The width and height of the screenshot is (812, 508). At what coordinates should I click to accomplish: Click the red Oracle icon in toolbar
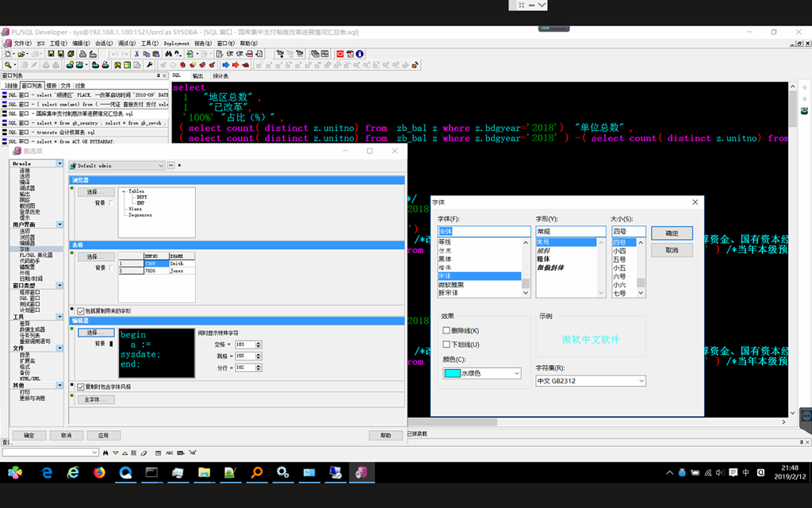pyautogui.click(x=339, y=54)
